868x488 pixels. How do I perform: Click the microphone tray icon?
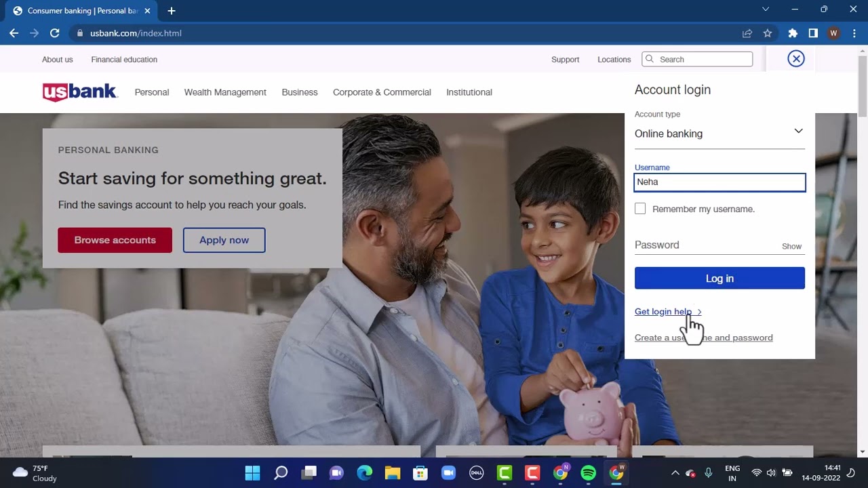[x=709, y=472]
